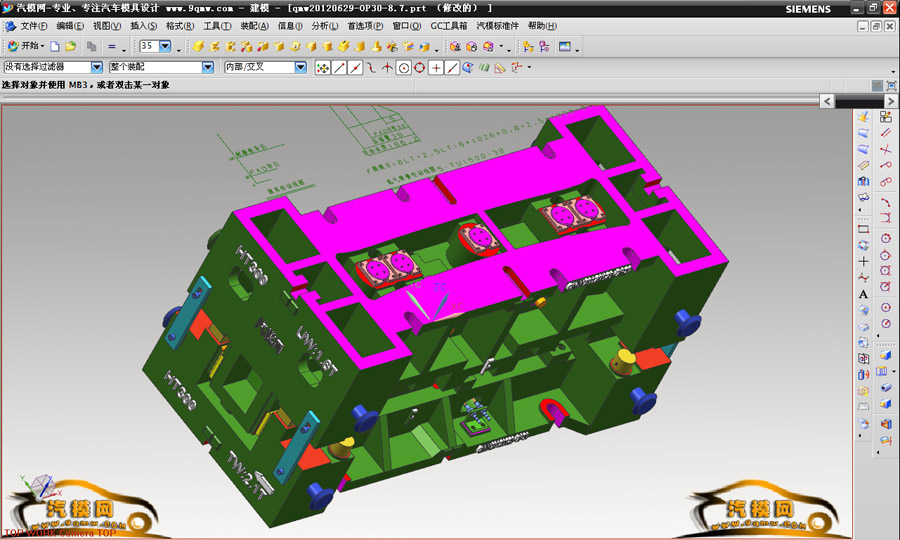Click the right scroll arrow of the horizontal scrollbar
This screenshot has width=900, height=540.
coord(894,101)
